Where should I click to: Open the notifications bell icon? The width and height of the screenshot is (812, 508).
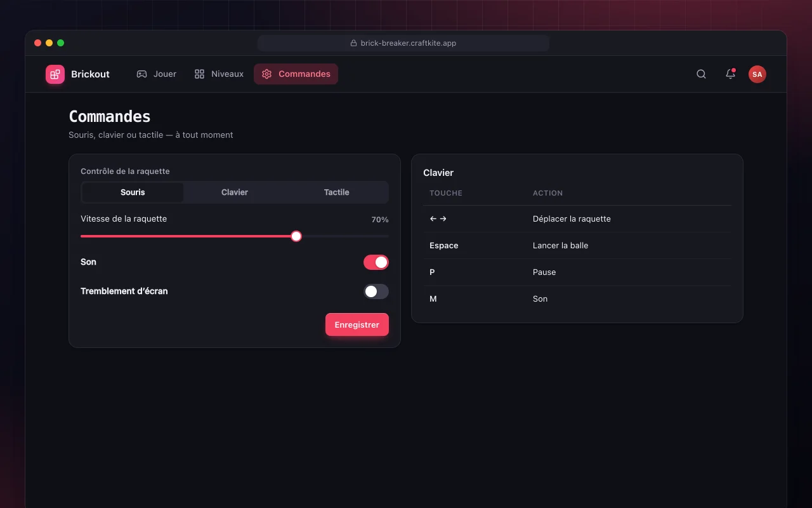(730, 74)
